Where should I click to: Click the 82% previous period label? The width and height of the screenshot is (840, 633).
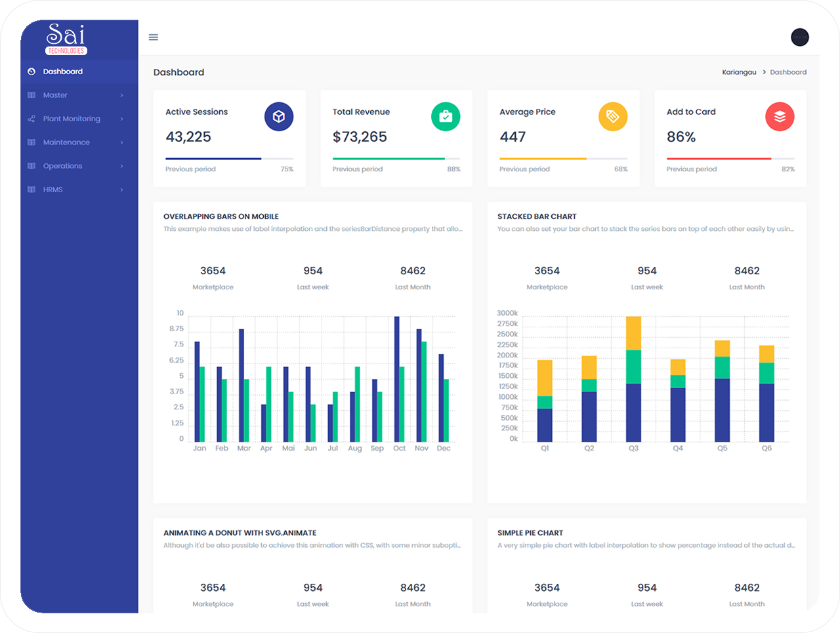tap(788, 169)
